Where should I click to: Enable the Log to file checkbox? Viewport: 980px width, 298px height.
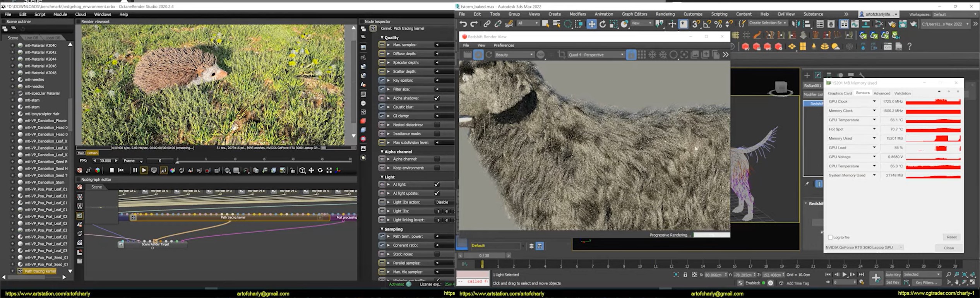coord(830,237)
